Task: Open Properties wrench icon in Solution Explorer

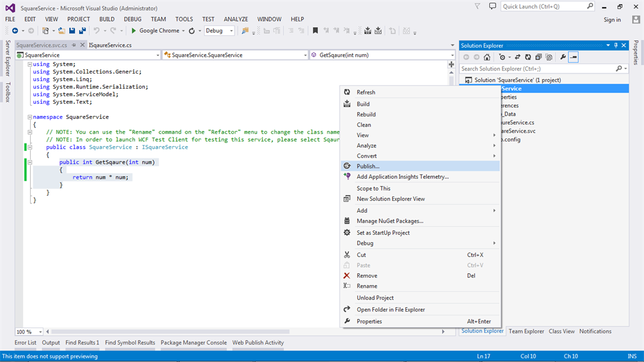Action: 563,57
